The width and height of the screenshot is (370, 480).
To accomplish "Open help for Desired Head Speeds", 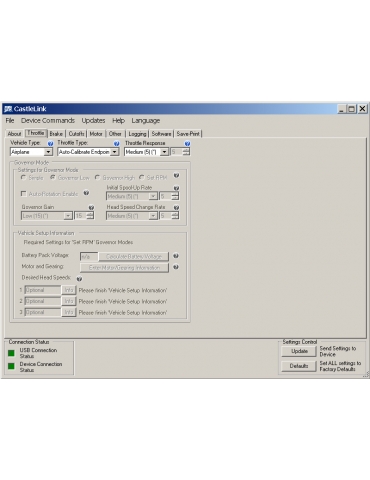I will (x=79, y=279).
